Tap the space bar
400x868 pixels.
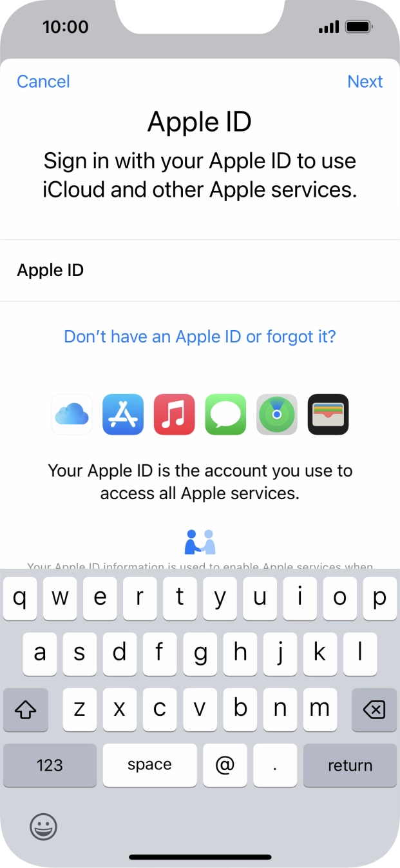click(x=149, y=765)
